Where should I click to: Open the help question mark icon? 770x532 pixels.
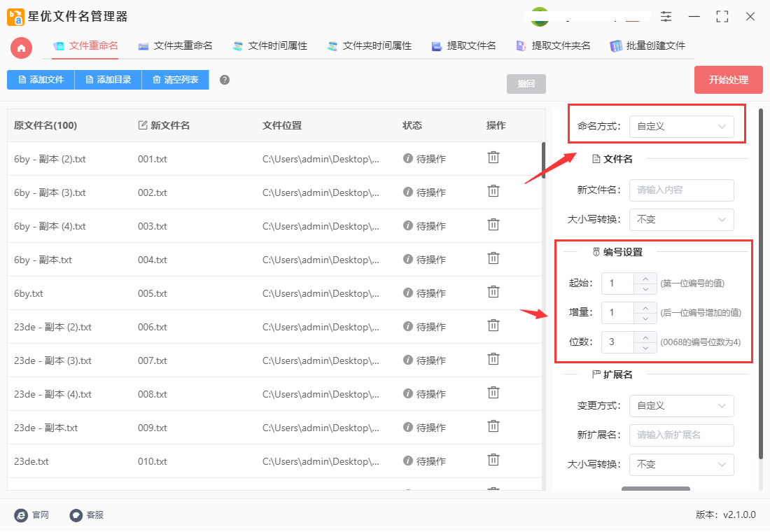pyautogui.click(x=223, y=79)
